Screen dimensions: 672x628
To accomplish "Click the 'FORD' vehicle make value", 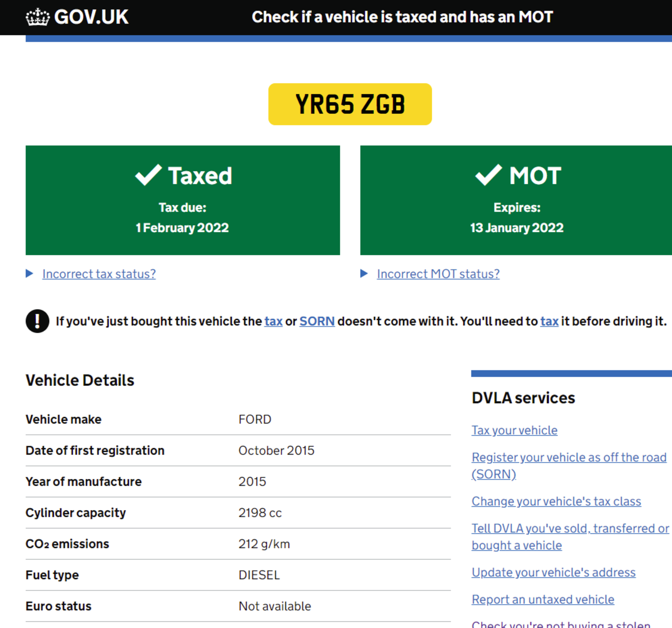I will pyautogui.click(x=255, y=419).
